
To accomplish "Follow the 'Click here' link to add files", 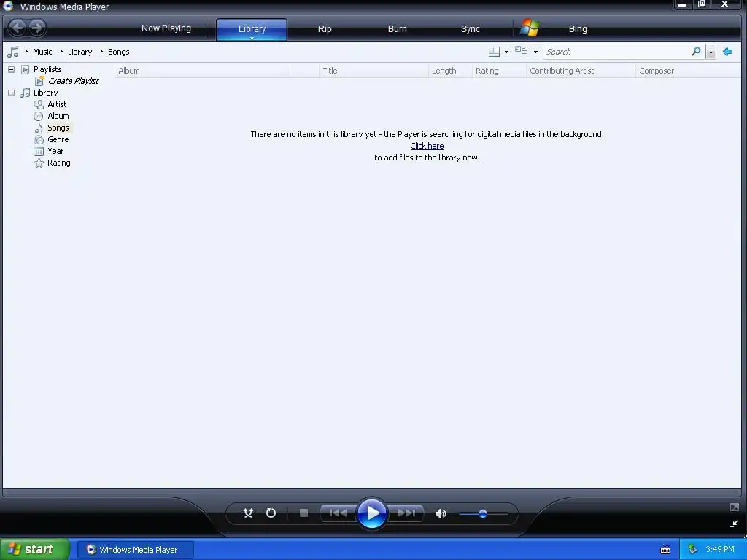I will 427,146.
